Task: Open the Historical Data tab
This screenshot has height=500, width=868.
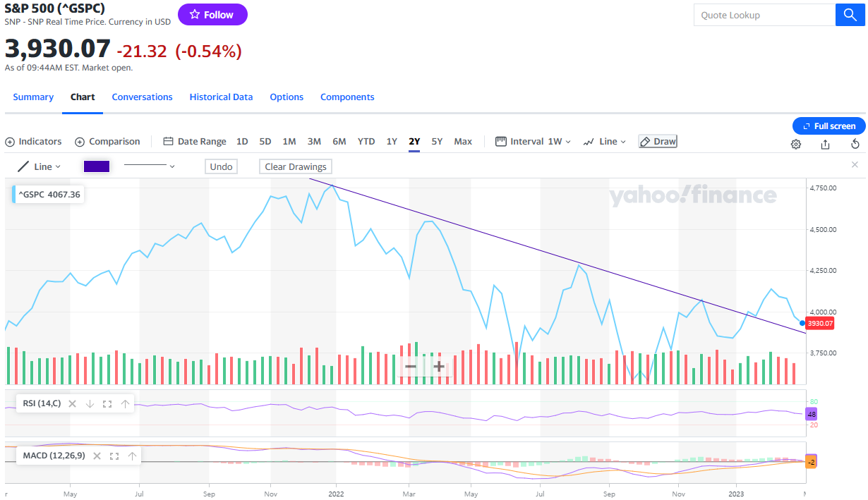Action: pyautogui.click(x=221, y=97)
